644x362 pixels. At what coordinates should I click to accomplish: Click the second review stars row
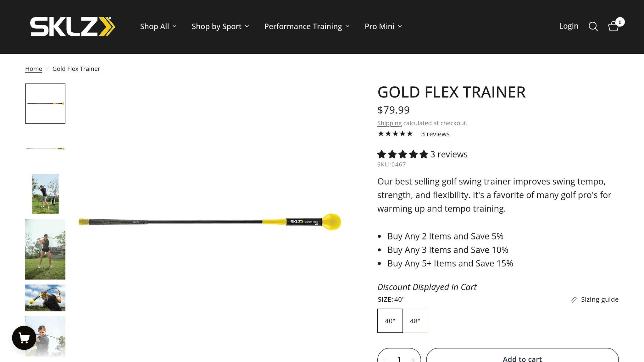point(402,154)
